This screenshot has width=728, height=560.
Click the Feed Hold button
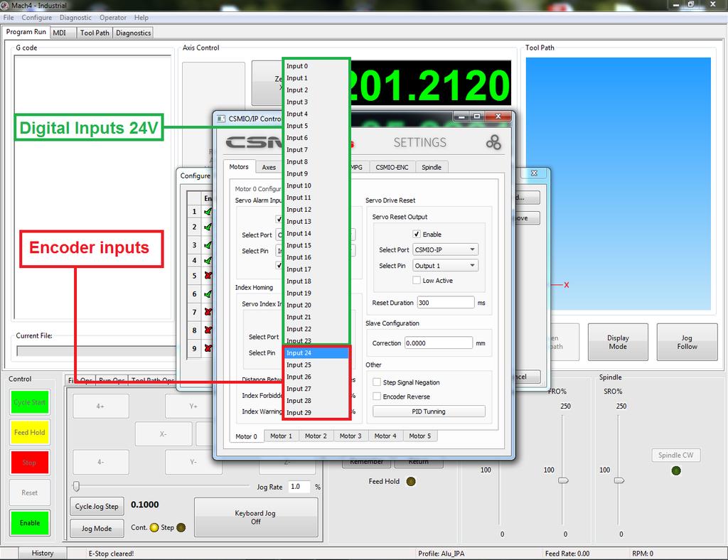coord(30,432)
